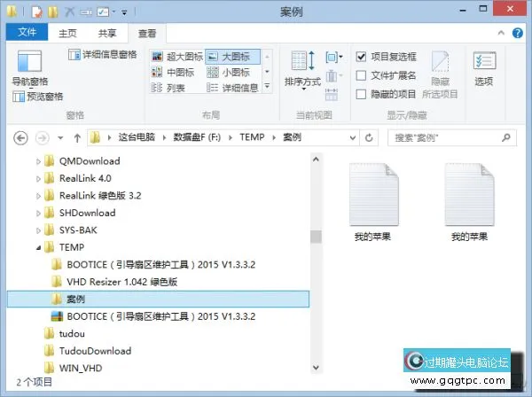Viewport: 532px width, 397px height.
Task: Select the second 我的苹果 file
Action: pos(470,202)
